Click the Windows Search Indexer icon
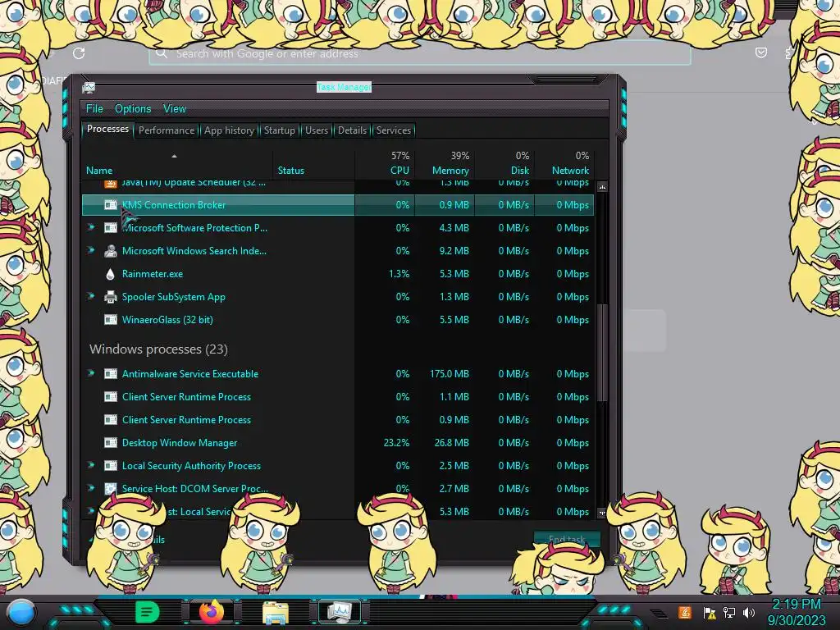 pyautogui.click(x=111, y=251)
